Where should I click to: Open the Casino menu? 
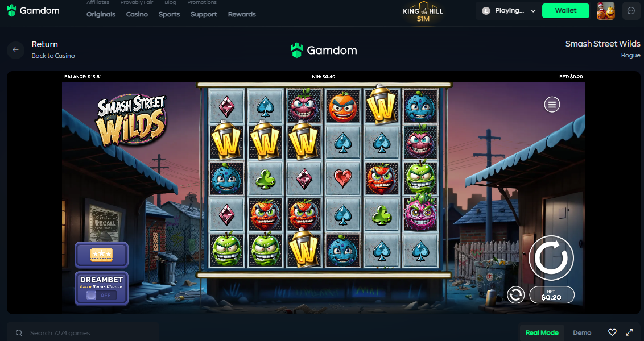137,14
